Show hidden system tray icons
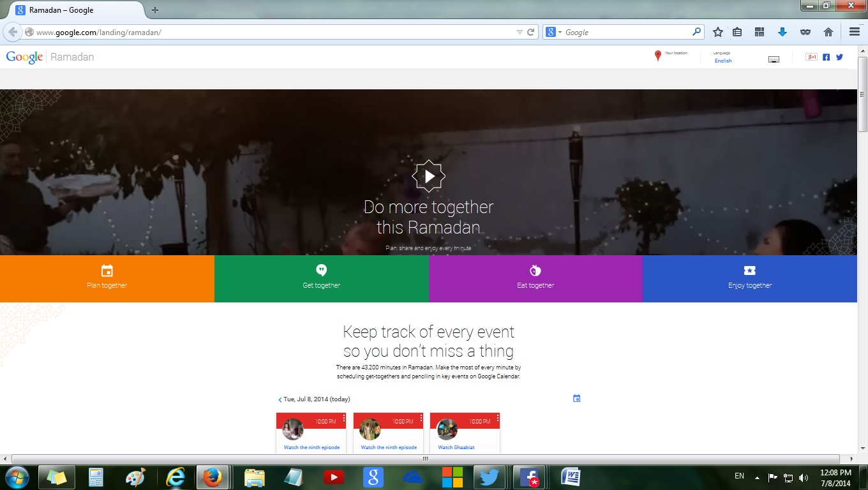Viewport: 868px width, 490px height. pos(757,477)
